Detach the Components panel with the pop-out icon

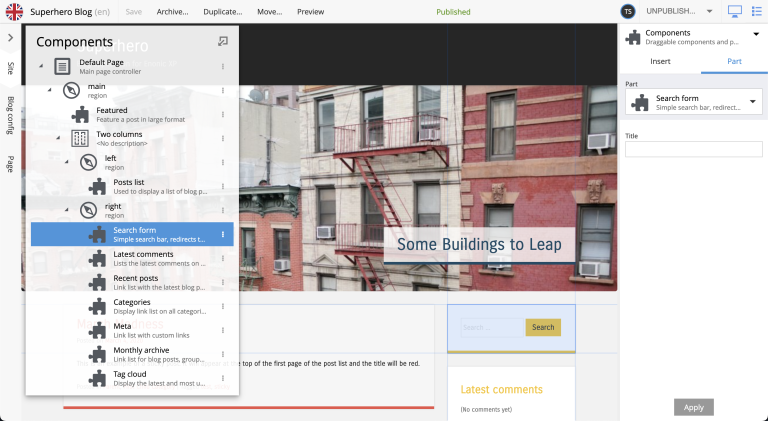(x=223, y=41)
